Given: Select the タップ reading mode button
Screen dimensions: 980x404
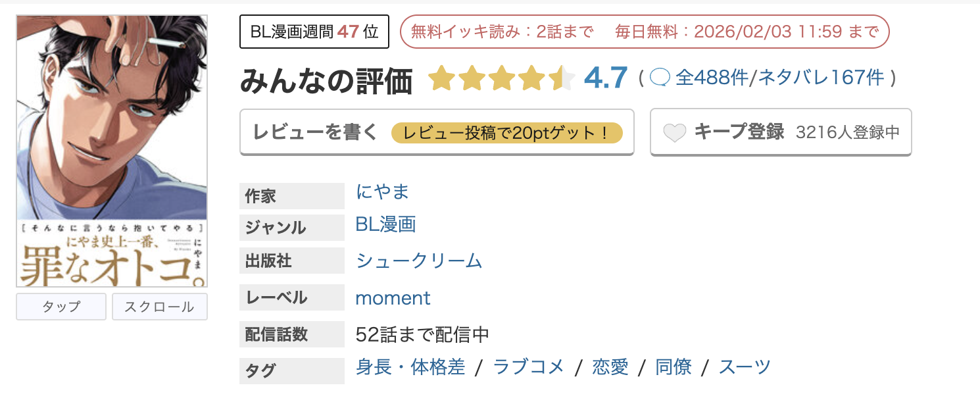Looking at the screenshot, I should (x=61, y=306).
